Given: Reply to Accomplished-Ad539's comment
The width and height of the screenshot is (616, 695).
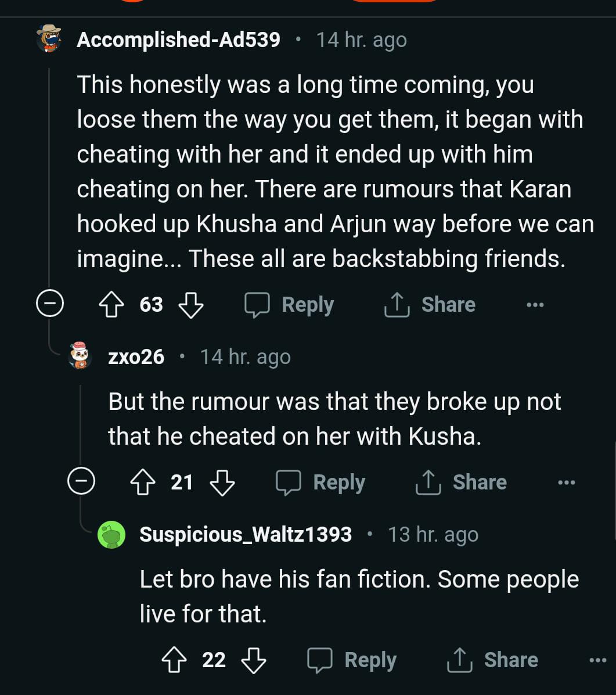Looking at the screenshot, I should (x=290, y=305).
